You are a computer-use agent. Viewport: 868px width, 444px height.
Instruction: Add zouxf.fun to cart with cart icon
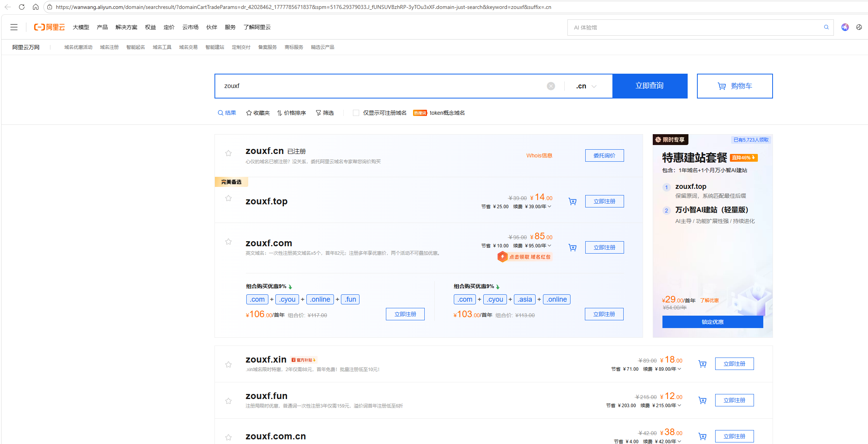(702, 400)
